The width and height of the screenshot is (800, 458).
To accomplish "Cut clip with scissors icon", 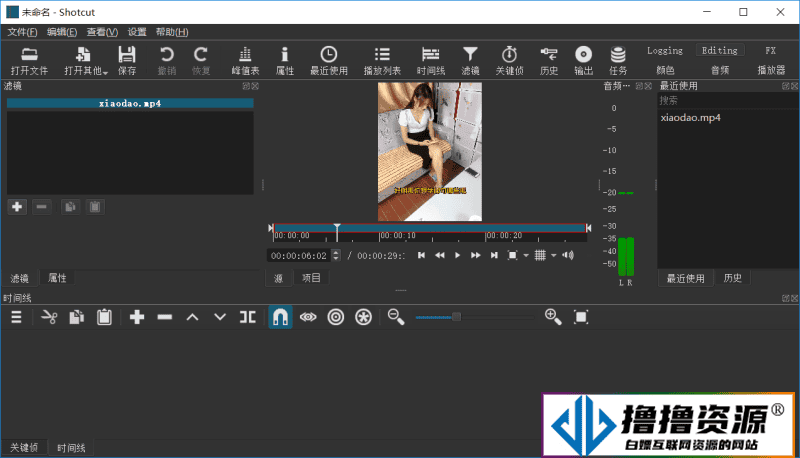I will (49, 317).
